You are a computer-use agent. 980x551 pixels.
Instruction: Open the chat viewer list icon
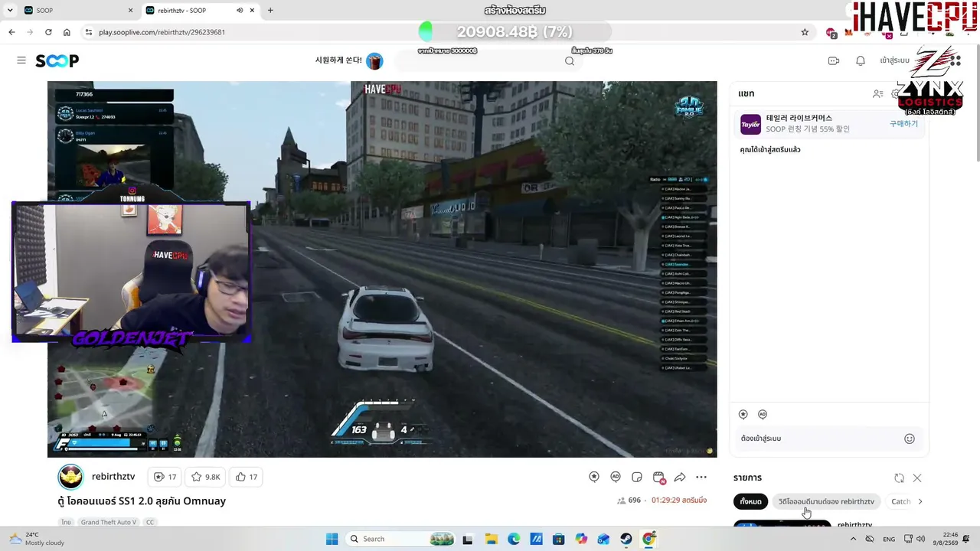point(878,93)
